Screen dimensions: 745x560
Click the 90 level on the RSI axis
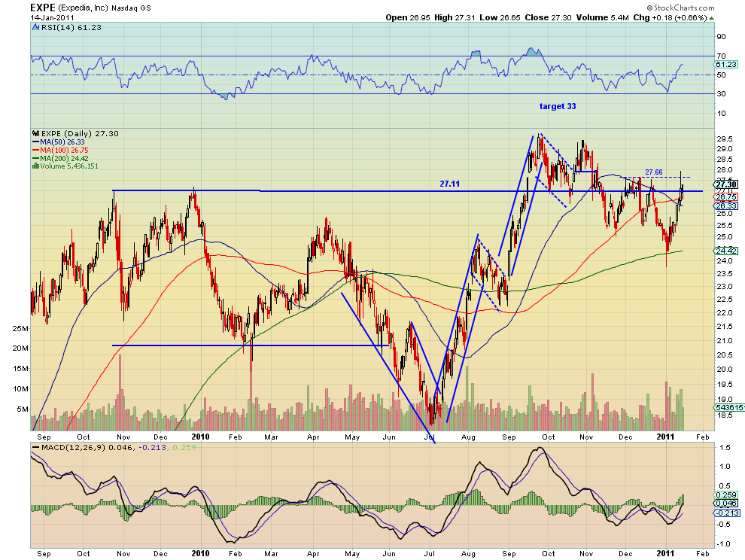coord(721,37)
